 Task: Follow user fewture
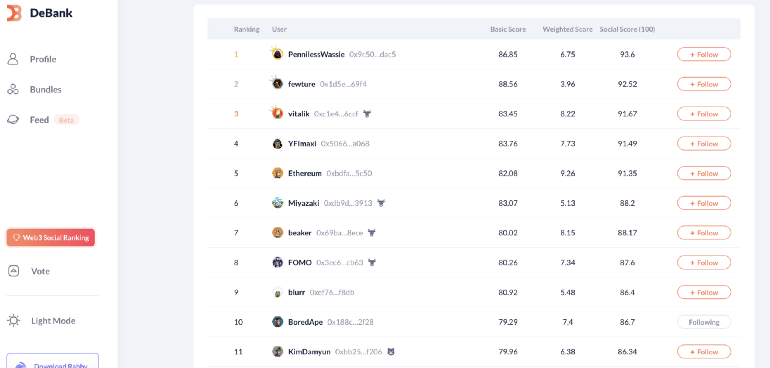[704, 84]
